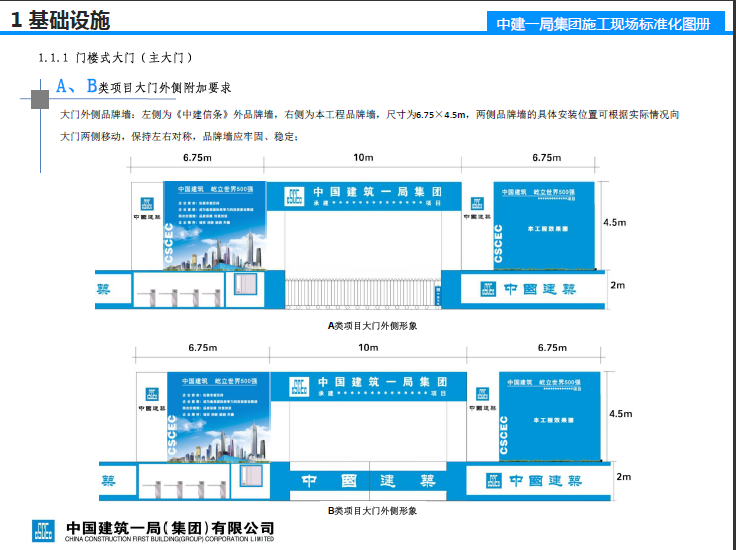Click "中国建筑一局集团" title on A类 gate header
Viewport: 736px width, 550px height.
[378, 192]
